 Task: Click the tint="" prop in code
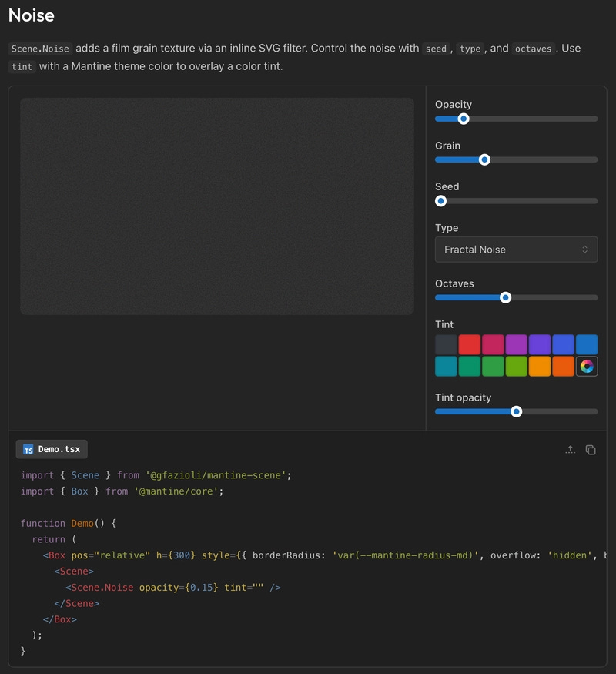click(244, 587)
